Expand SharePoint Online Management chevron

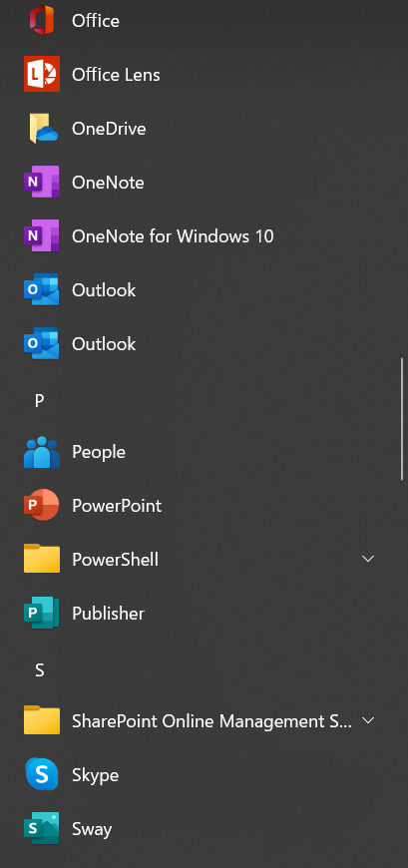[x=368, y=720]
